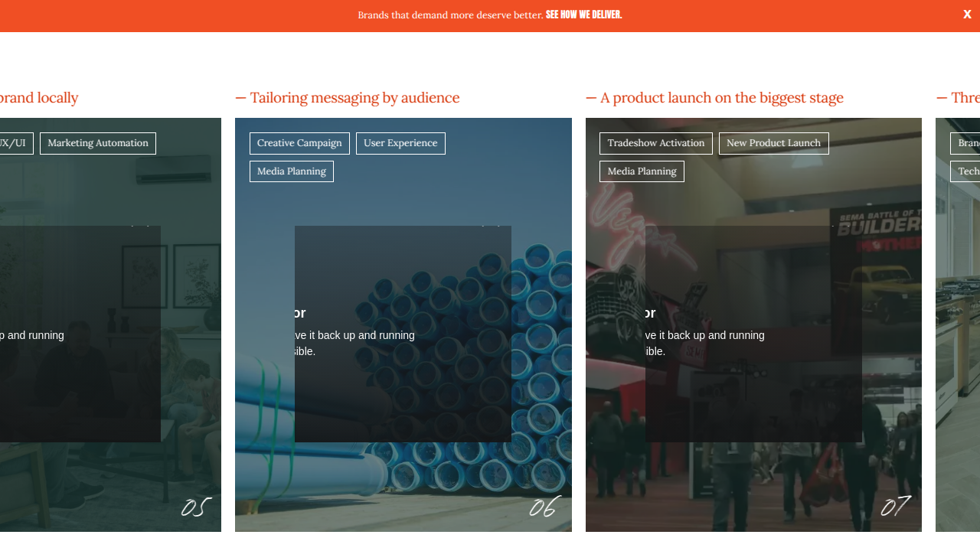Screen dimensions: 980x551
Task: Close the orange announcement banner
Action: [x=967, y=15]
